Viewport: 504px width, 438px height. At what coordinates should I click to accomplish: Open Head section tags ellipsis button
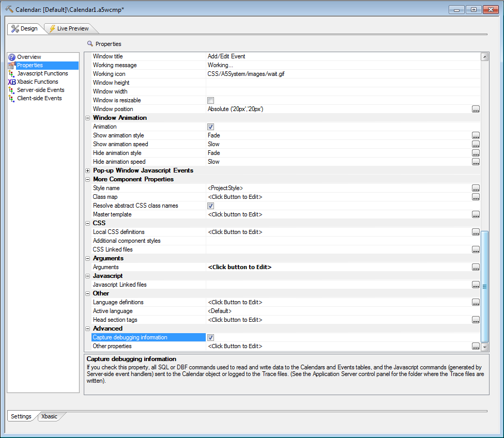click(x=476, y=320)
